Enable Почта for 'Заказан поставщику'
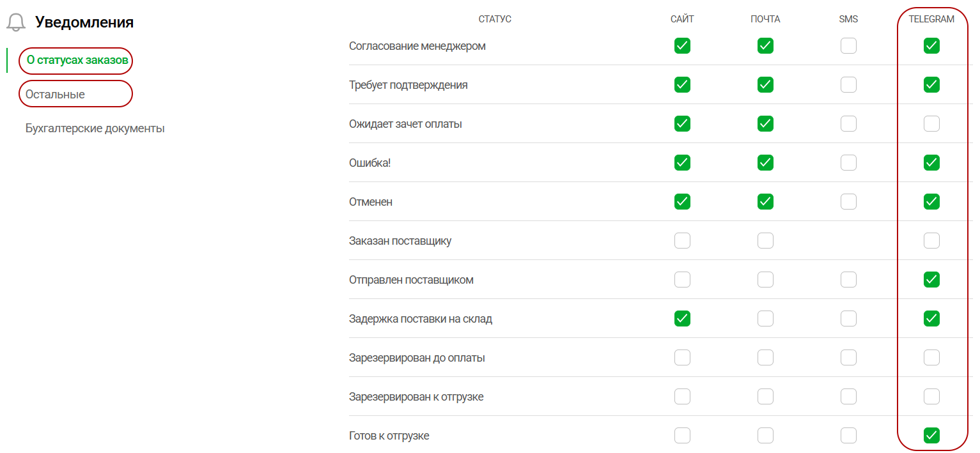The height and width of the screenshot is (453, 980). [x=765, y=241]
